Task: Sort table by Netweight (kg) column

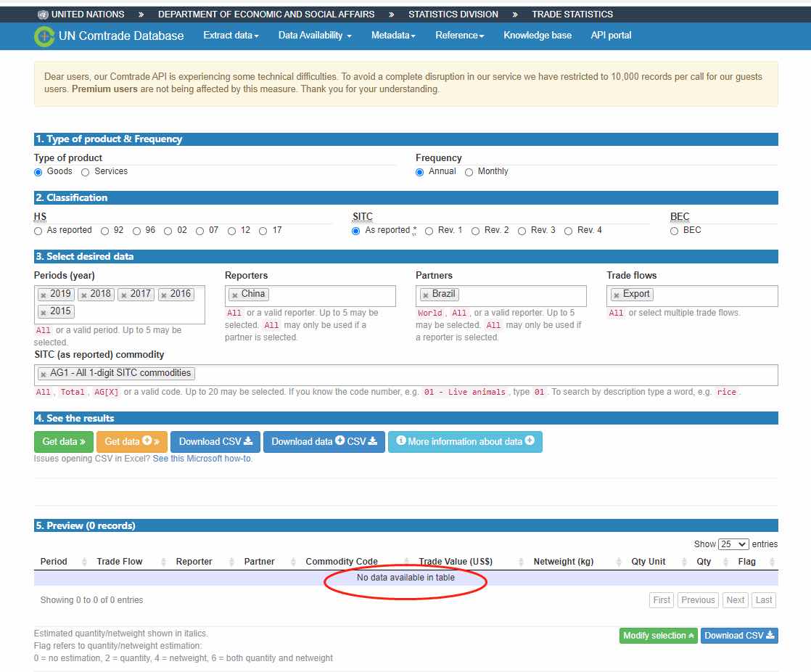Action: click(576, 561)
